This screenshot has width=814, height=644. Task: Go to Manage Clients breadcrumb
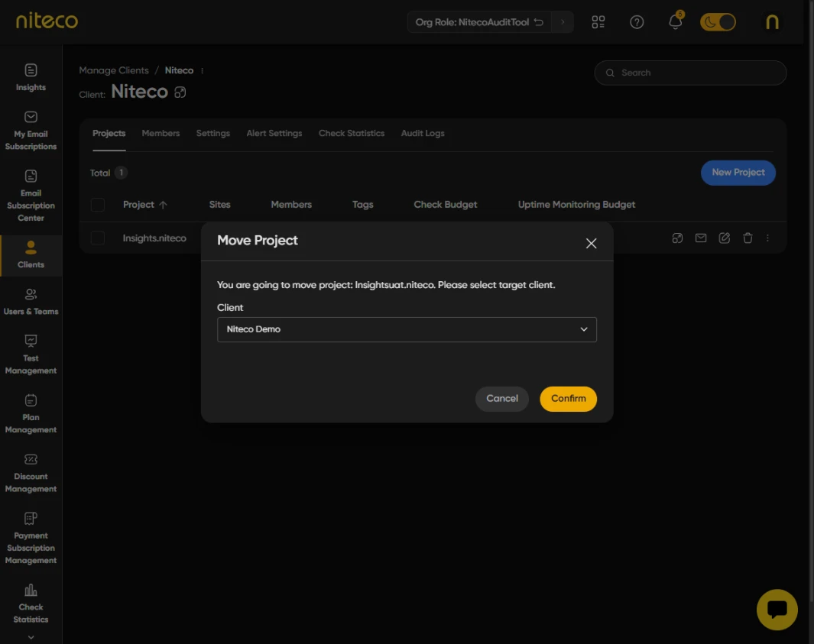[114, 70]
